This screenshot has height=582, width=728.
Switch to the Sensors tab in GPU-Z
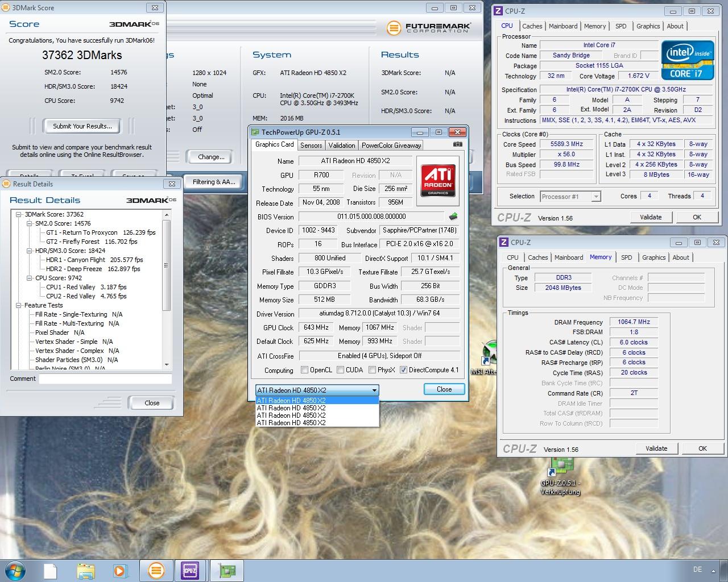pyautogui.click(x=311, y=145)
